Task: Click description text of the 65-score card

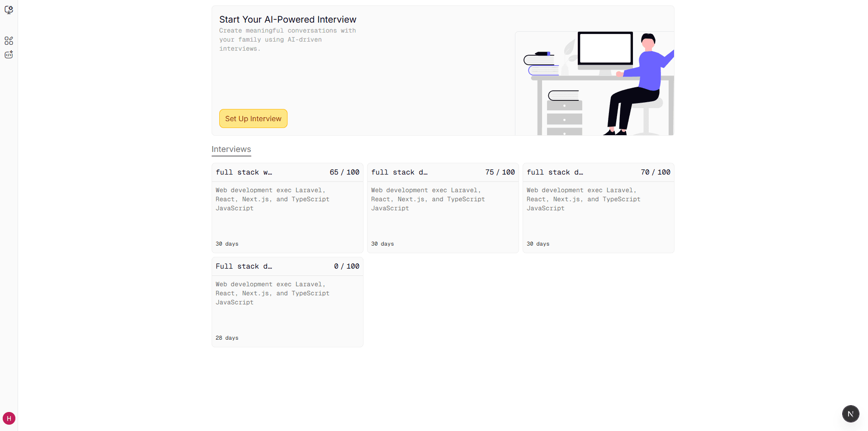Action: pos(273,199)
